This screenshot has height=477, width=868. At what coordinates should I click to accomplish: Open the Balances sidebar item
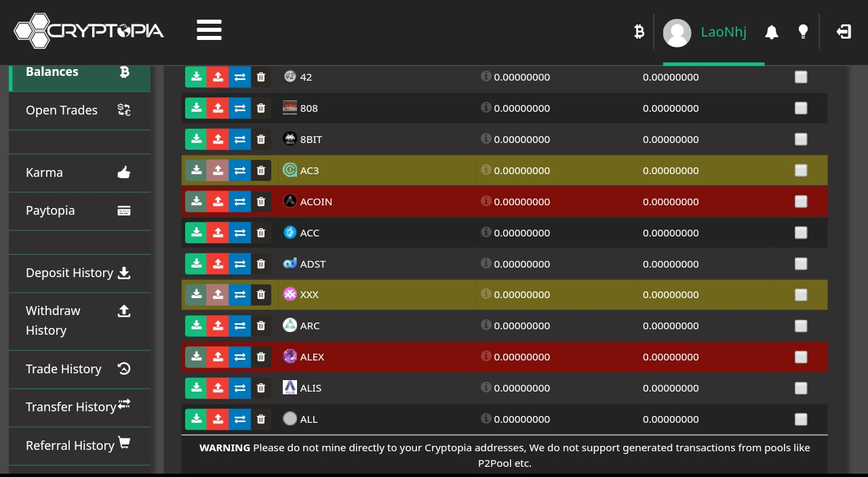click(79, 77)
